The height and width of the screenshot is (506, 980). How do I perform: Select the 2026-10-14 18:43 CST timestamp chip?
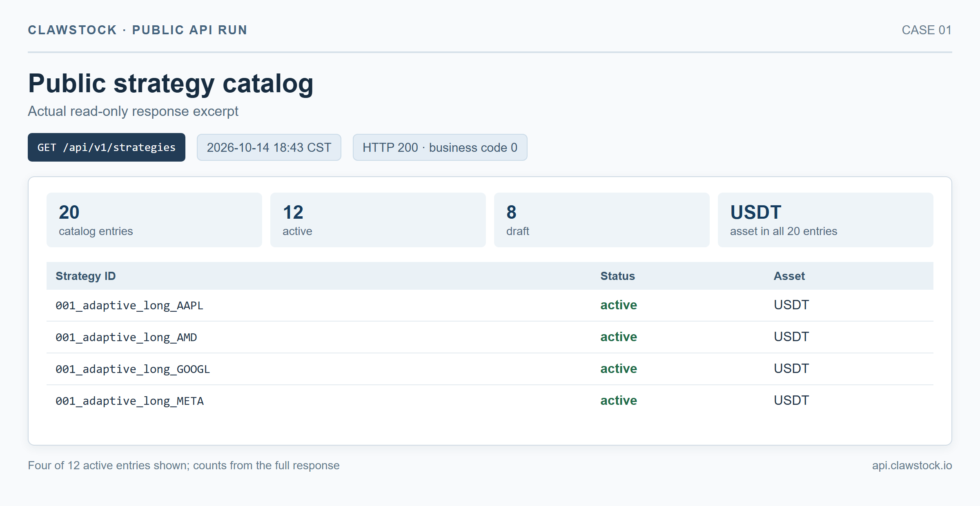269,147
